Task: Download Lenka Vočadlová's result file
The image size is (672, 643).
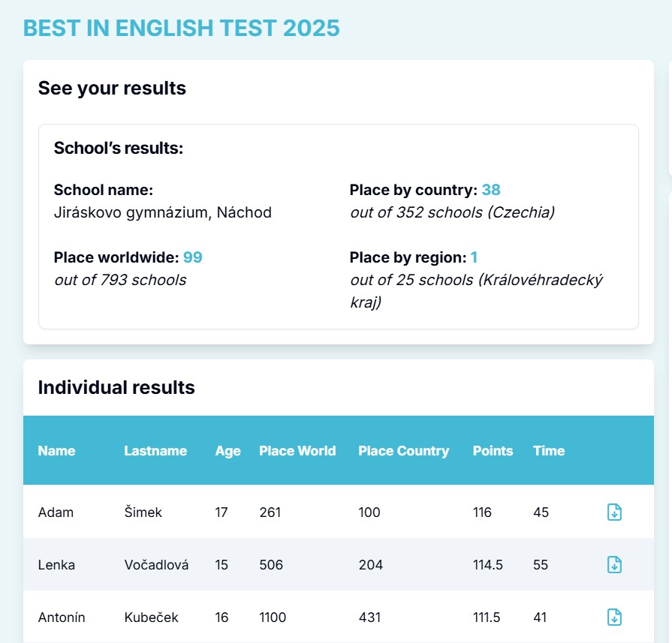Action: 614,565
